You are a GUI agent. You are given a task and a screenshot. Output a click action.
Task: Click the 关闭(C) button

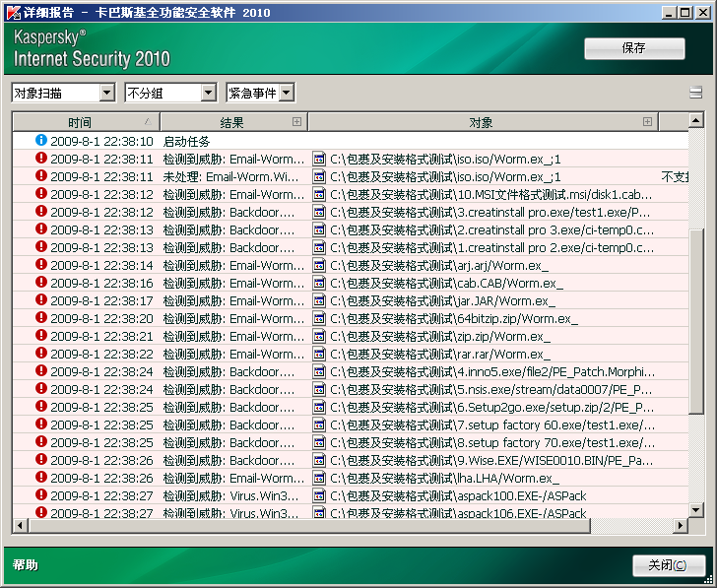pos(669,565)
